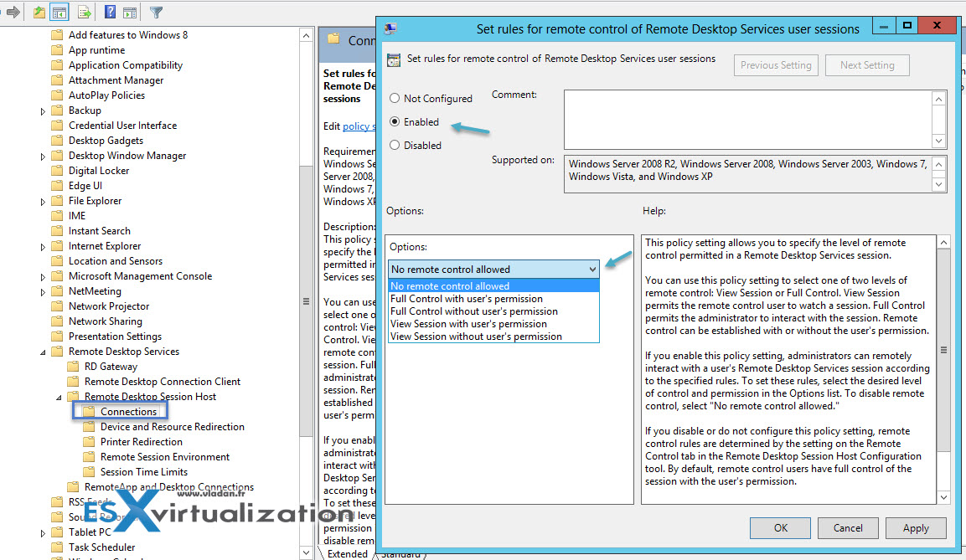
Task: Click the OK button
Action: tap(781, 528)
